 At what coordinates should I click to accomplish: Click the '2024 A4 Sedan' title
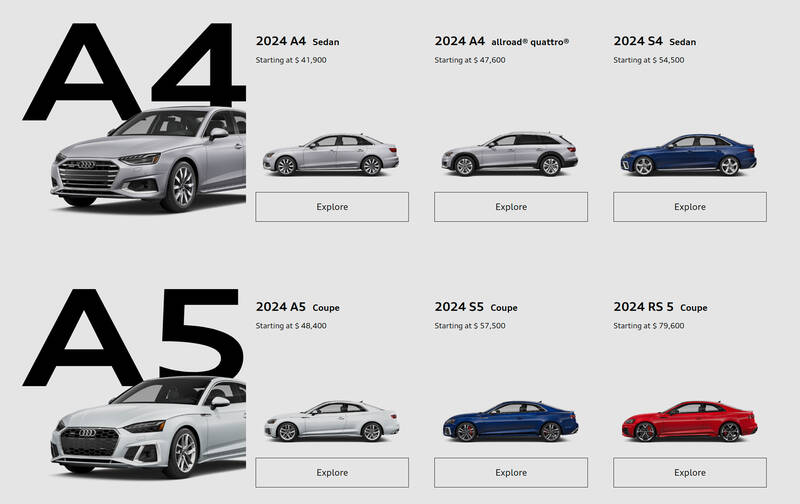point(297,41)
